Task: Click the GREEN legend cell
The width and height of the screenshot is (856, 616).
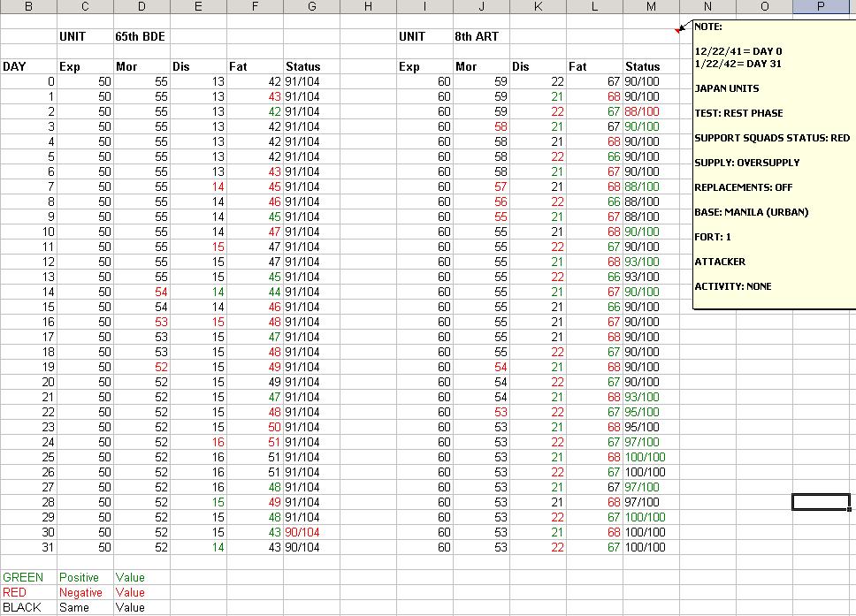Action: point(28,577)
